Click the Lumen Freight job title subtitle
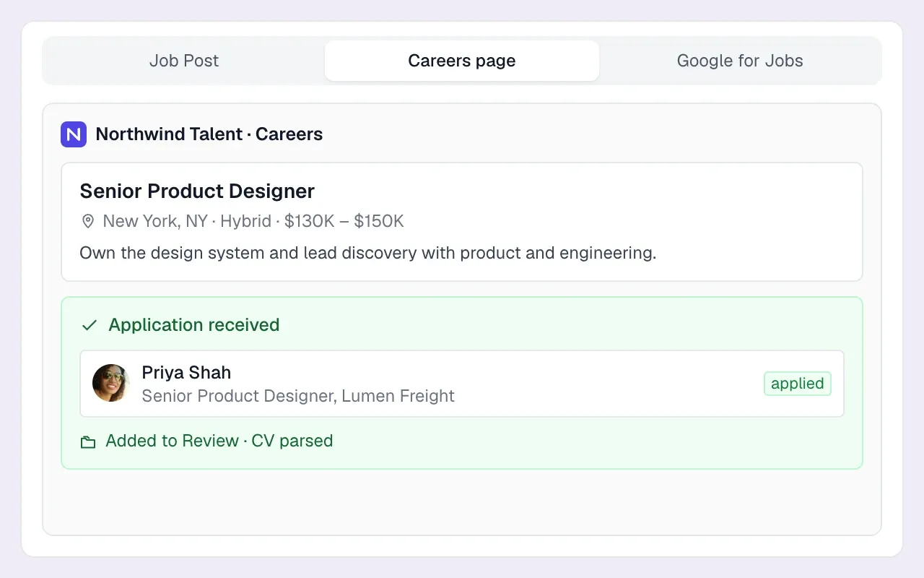924x578 pixels. tap(298, 396)
